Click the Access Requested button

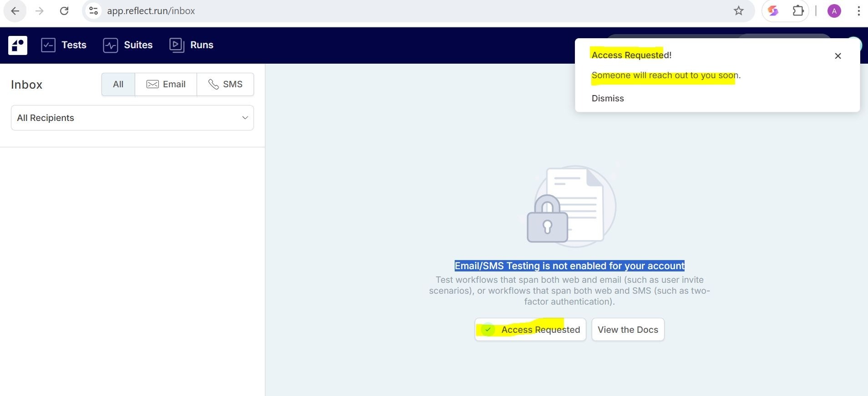tap(530, 330)
